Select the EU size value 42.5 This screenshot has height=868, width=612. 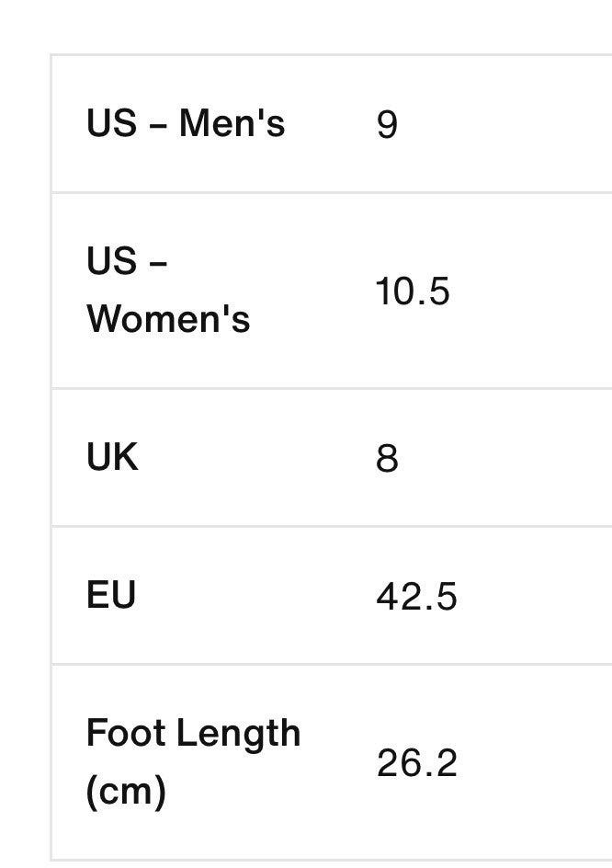(x=416, y=597)
